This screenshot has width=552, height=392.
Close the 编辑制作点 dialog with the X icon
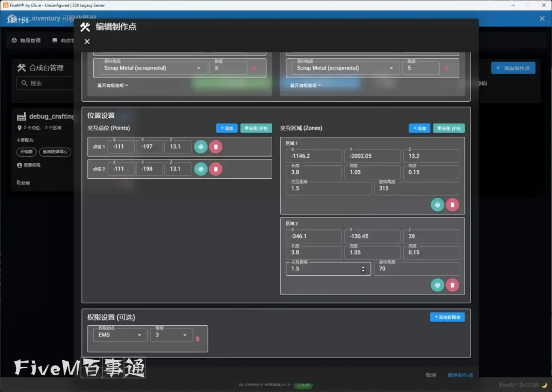[87, 41]
